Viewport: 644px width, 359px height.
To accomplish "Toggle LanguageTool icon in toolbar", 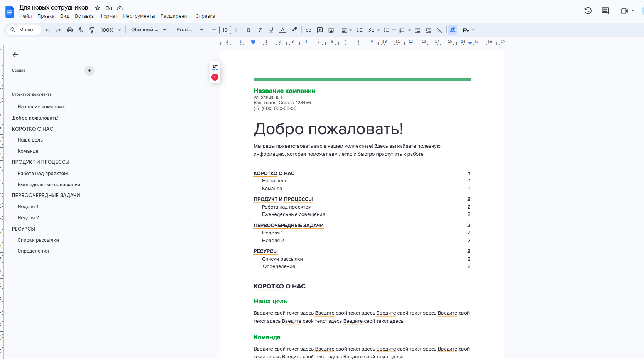I will click(453, 30).
